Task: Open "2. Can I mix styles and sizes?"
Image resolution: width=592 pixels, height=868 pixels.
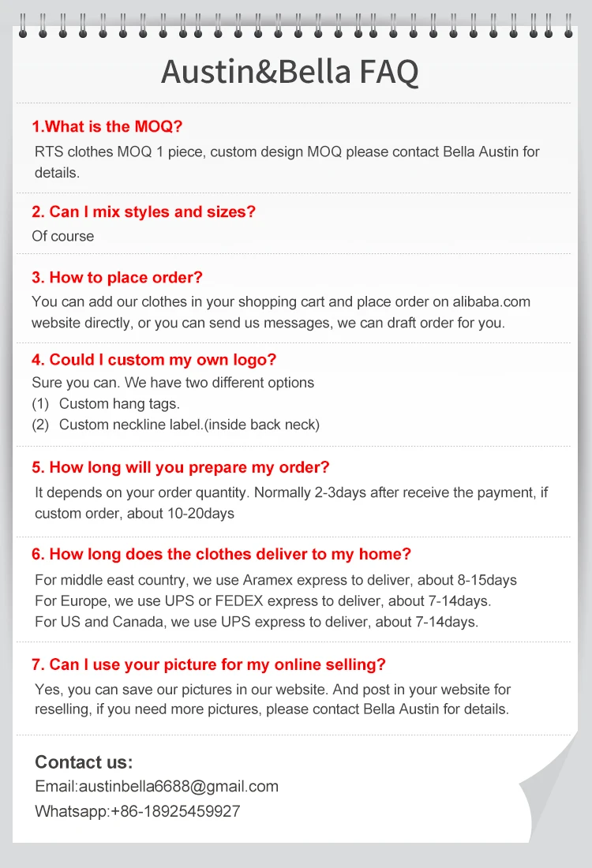Action: pyautogui.click(x=144, y=211)
